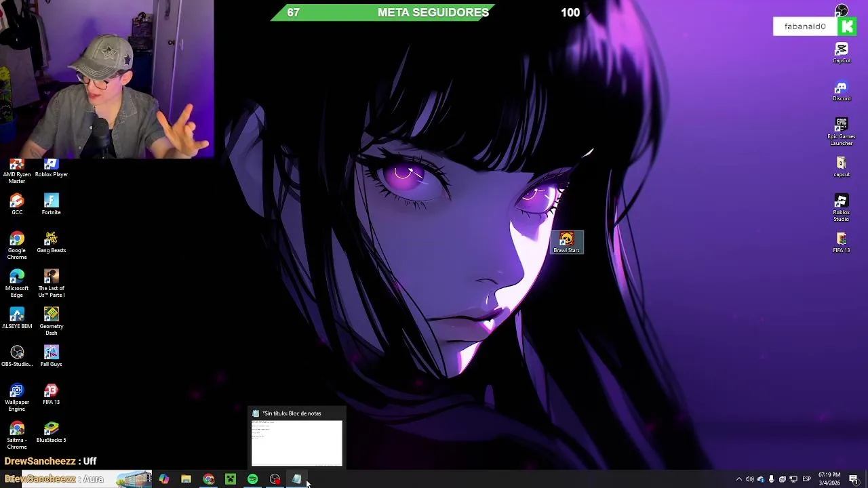This screenshot has height=488, width=868.
Task: Switch to Spotify in the taskbar
Action: pyautogui.click(x=253, y=479)
